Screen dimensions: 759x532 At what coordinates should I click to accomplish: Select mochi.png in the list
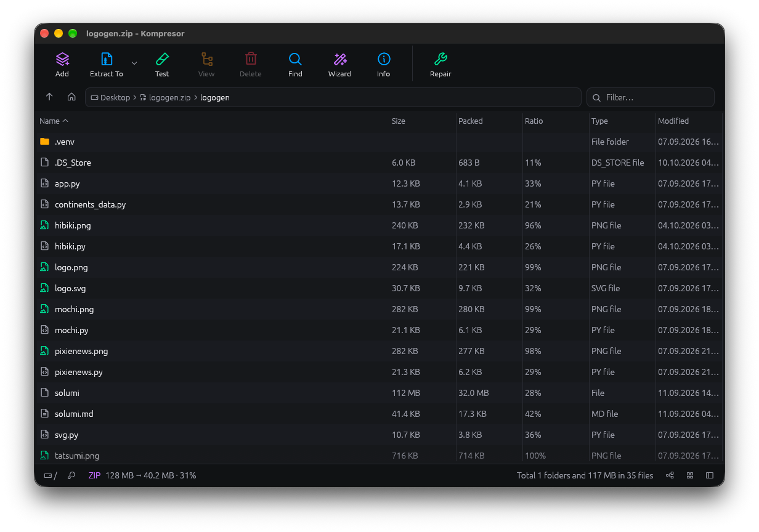click(x=379, y=309)
